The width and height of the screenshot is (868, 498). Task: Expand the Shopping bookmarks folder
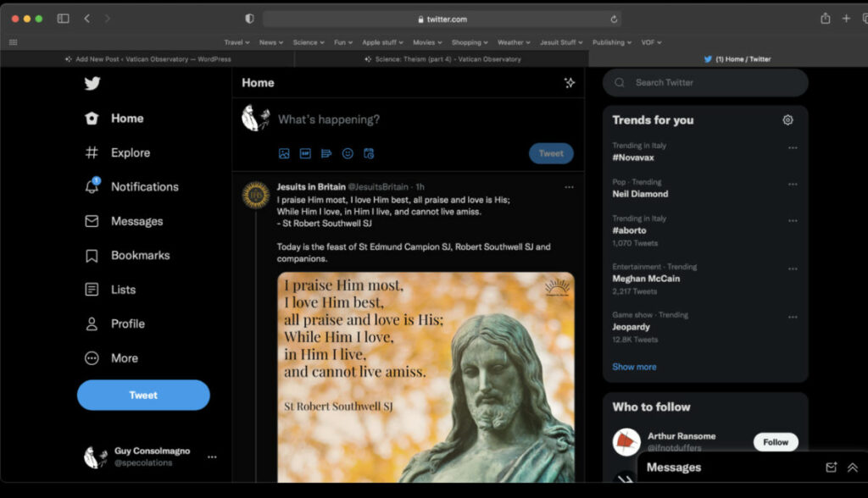point(470,42)
